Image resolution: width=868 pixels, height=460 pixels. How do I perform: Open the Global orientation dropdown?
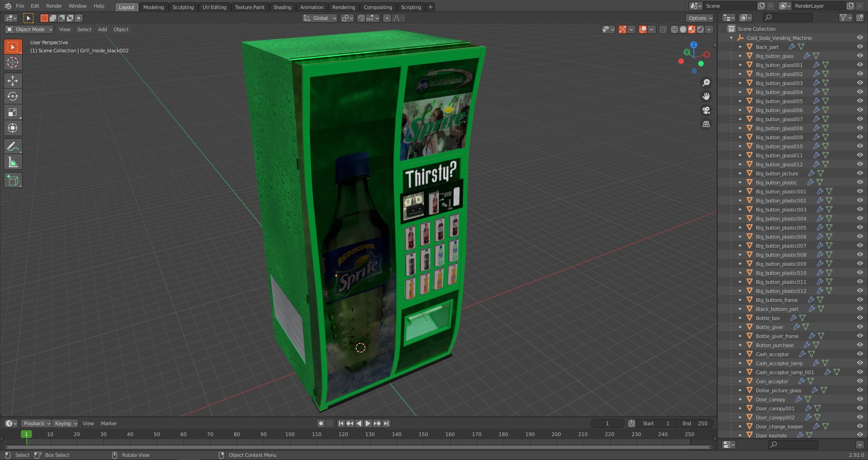320,18
